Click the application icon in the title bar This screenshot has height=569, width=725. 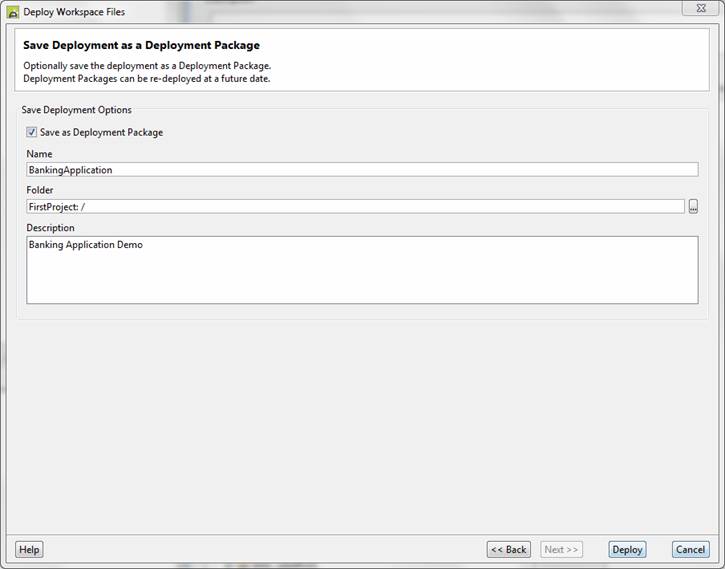pyautogui.click(x=13, y=12)
